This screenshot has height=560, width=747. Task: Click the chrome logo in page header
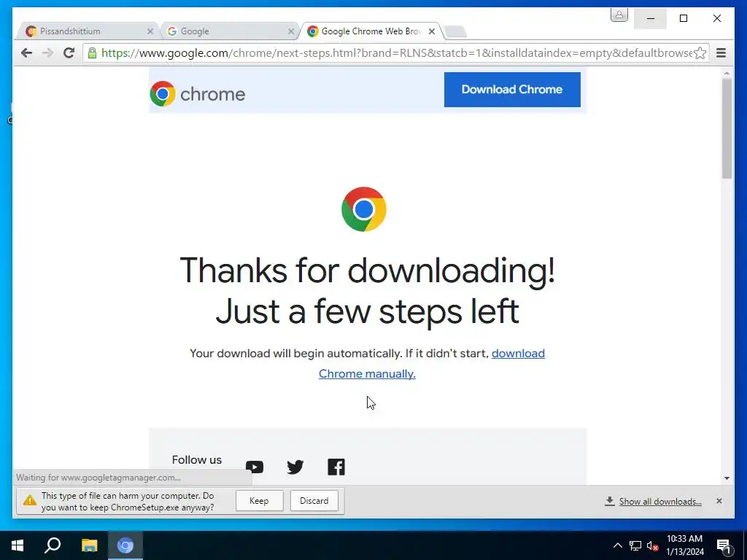(197, 94)
